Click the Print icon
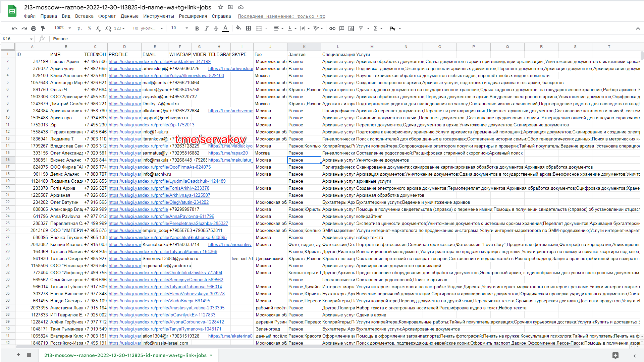Viewport: 644px width, 362px height. coord(34,28)
